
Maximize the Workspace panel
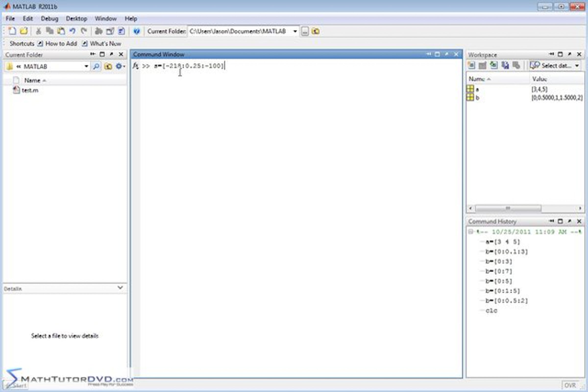561,54
